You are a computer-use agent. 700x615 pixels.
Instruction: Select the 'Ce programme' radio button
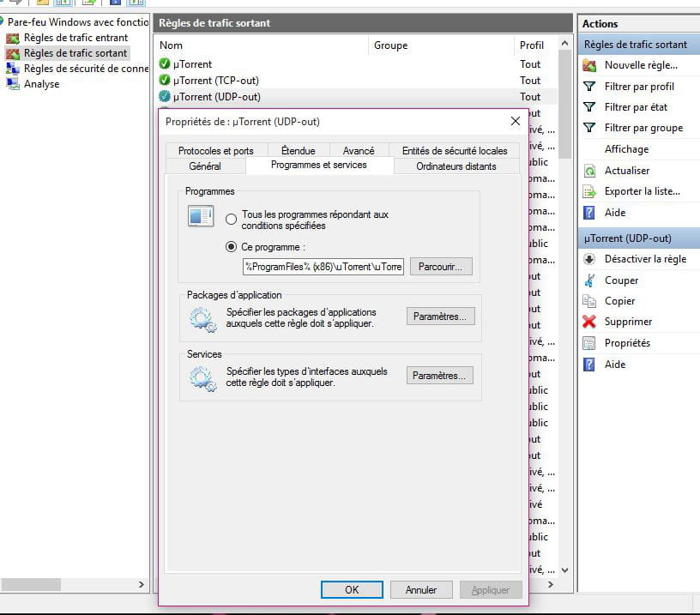(x=232, y=247)
